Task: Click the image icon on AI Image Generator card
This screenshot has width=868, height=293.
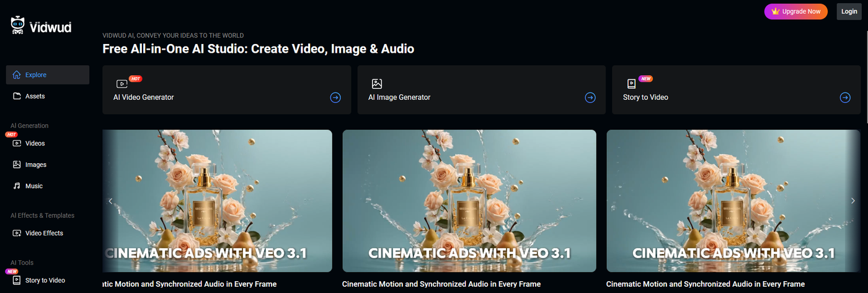Action: tap(376, 83)
